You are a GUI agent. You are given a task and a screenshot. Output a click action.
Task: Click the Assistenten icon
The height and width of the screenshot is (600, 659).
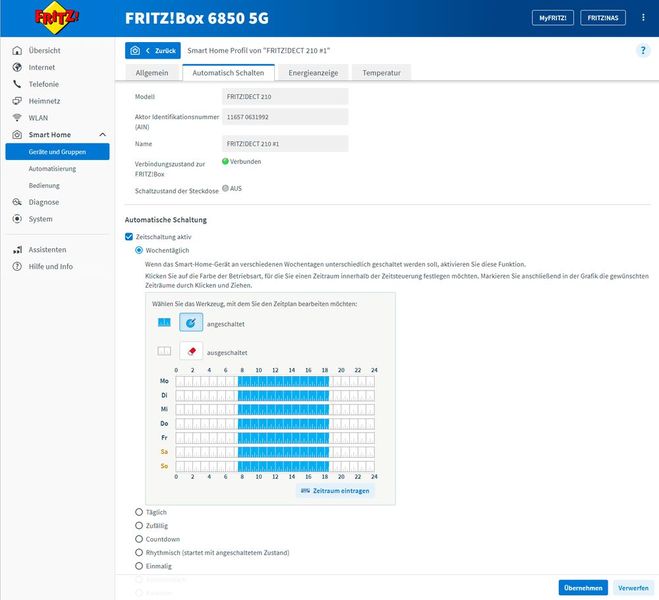point(17,250)
